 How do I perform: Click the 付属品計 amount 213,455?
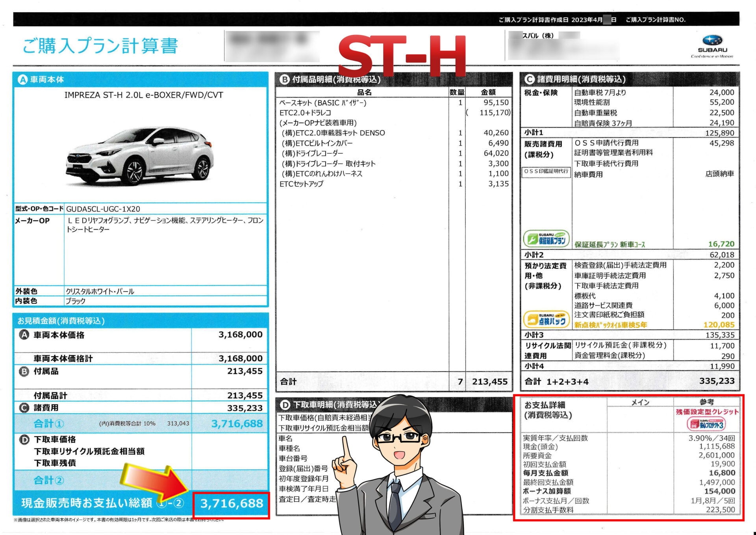click(245, 396)
